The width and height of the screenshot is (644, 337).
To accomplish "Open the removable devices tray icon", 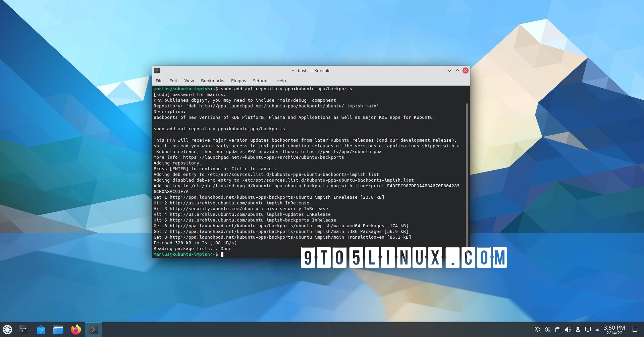I will point(578,330).
